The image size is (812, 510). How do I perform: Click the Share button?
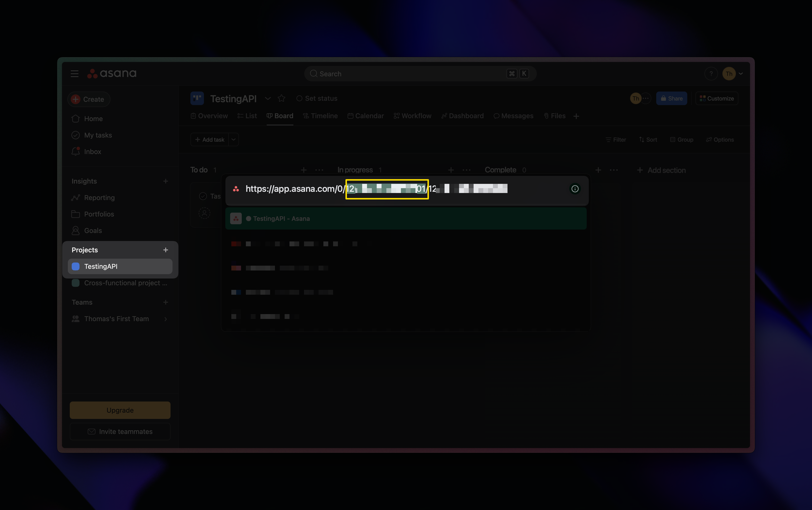[x=671, y=98]
